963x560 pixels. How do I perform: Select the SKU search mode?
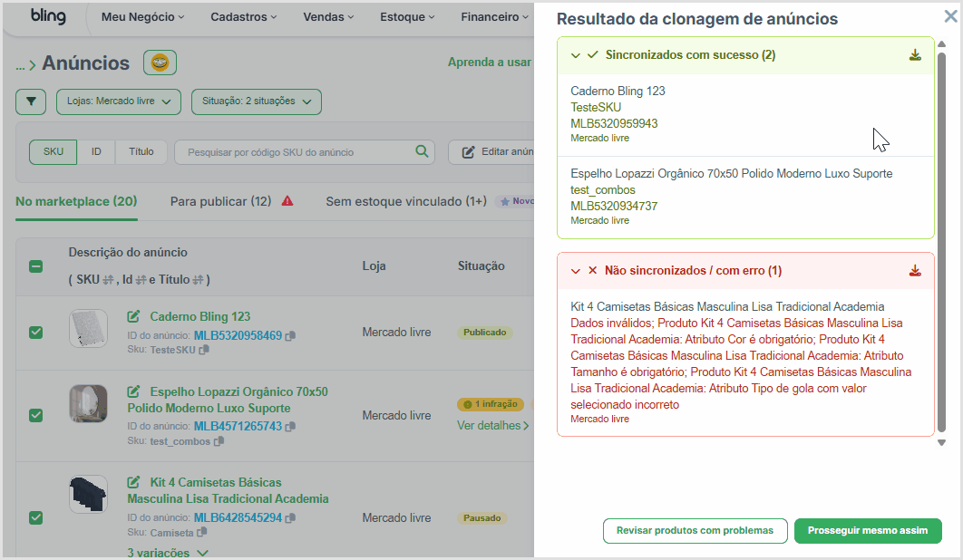[53, 151]
